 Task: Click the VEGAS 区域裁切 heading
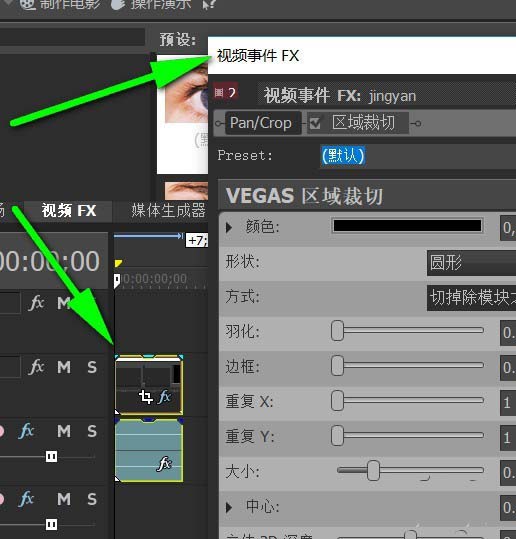pos(304,196)
